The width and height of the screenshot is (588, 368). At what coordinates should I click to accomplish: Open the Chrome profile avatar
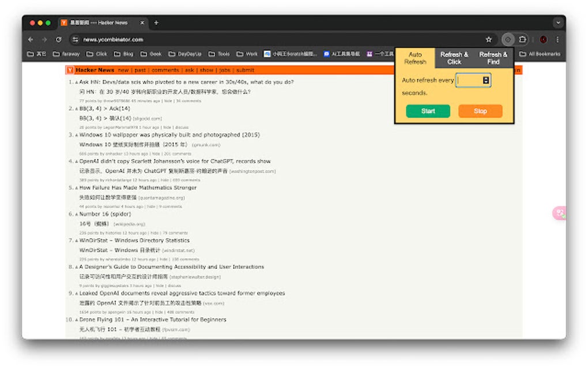pyautogui.click(x=542, y=39)
